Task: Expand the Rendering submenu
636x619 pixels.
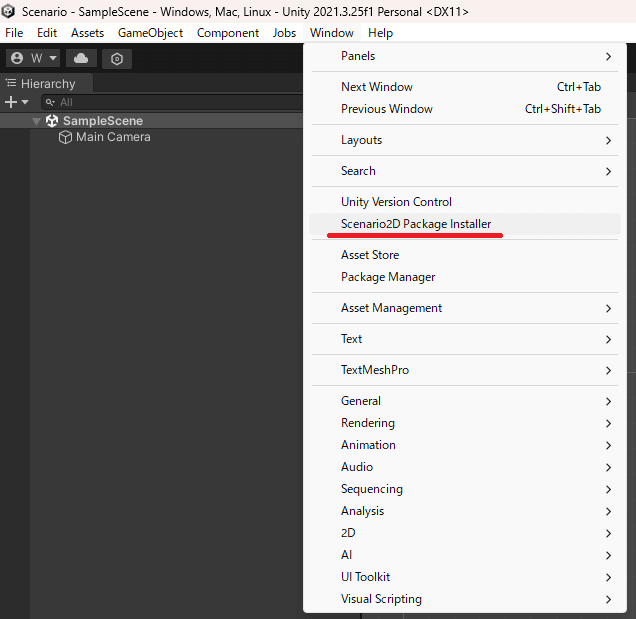Action: pos(465,423)
